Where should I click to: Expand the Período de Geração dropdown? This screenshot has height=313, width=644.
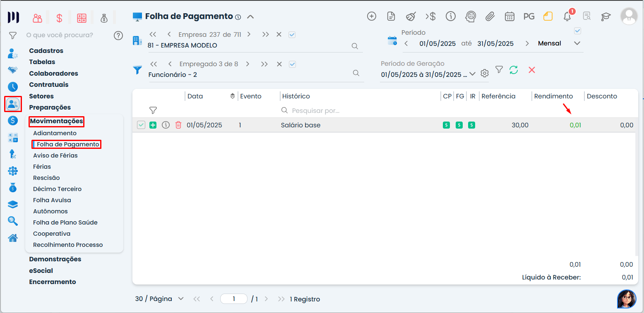click(472, 74)
